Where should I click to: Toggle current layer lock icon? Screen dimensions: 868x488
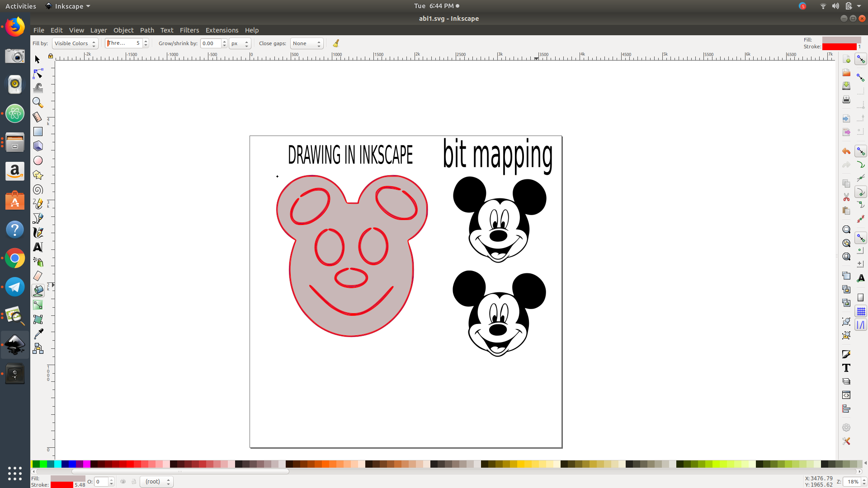[x=134, y=482]
